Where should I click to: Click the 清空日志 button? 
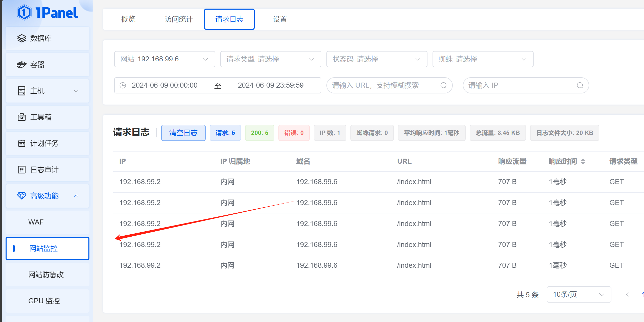pos(183,133)
